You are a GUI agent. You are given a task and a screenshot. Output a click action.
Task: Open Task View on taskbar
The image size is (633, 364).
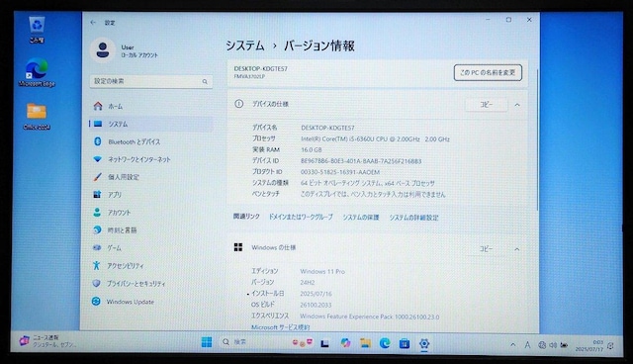click(325, 343)
